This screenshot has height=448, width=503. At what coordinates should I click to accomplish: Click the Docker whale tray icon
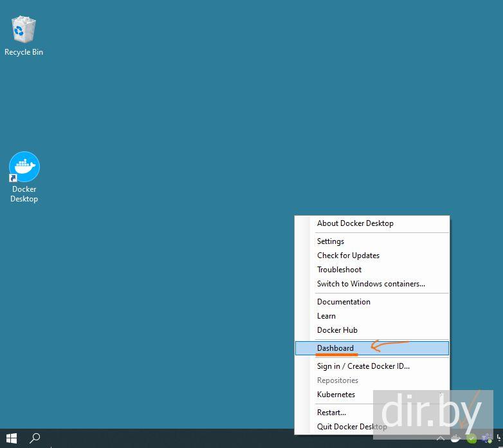tap(456, 438)
